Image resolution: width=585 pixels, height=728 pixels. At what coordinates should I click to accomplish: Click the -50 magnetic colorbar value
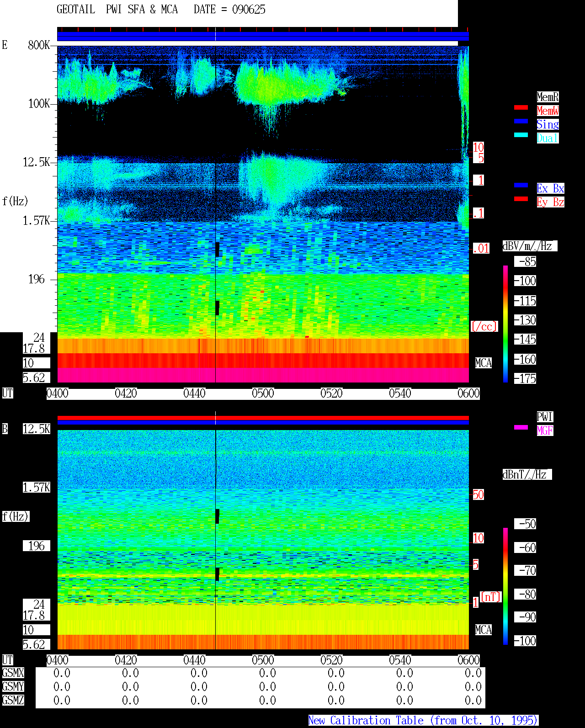coord(525,524)
